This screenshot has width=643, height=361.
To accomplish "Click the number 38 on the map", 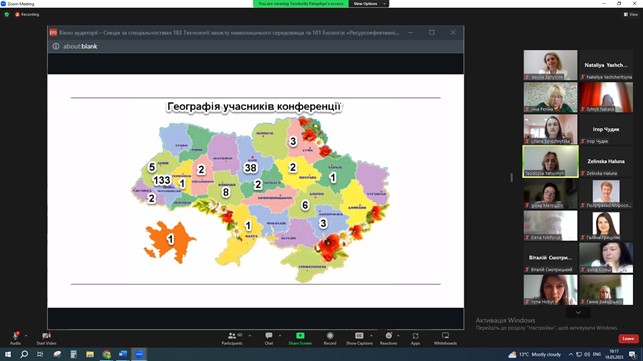I will (x=250, y=167).
